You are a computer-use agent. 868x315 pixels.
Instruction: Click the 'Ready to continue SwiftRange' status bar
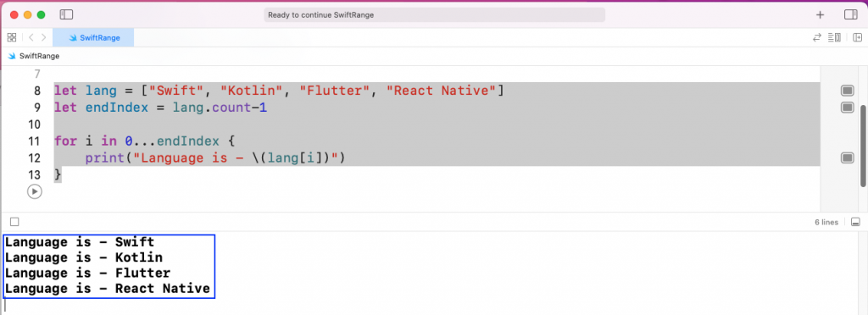435,15
